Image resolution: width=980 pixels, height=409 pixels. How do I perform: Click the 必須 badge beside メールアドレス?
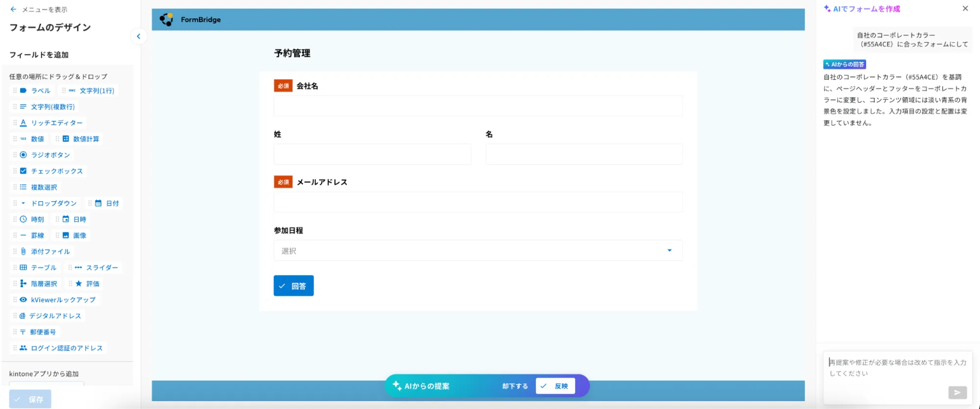point(283,182)
